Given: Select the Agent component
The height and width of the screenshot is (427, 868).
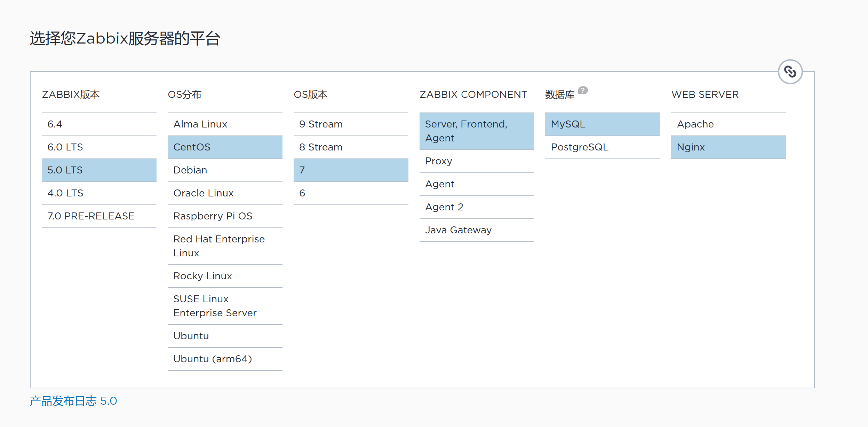Looking at the screenshot, I should point(477,184).
